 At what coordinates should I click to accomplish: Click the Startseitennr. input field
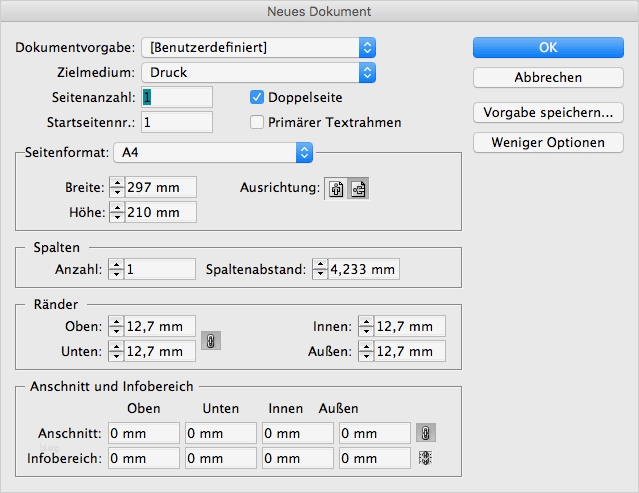coord(177,122)
